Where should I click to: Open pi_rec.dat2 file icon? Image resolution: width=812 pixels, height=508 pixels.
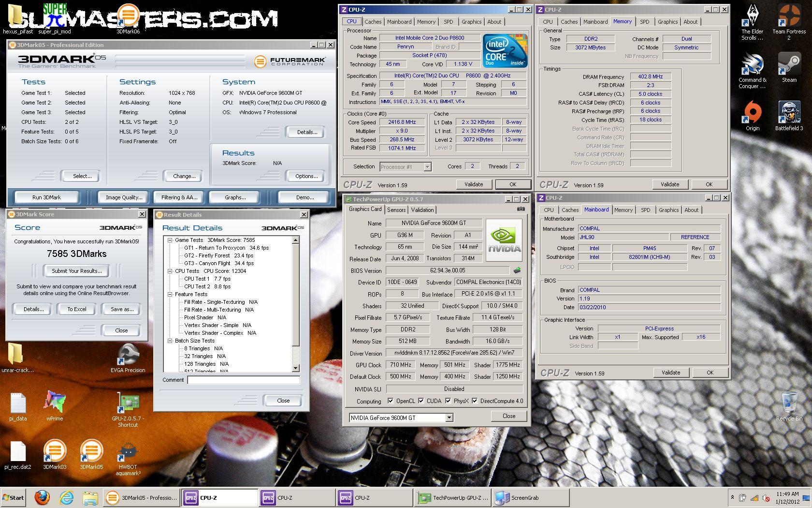[18, 455]
